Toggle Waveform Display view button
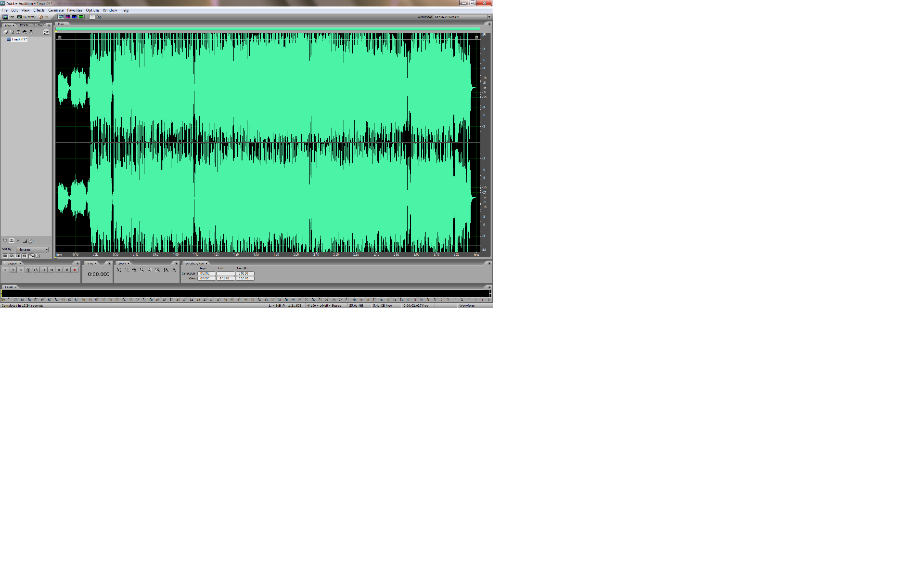Screen dimensions: 924x578 (x=61, y=17)
